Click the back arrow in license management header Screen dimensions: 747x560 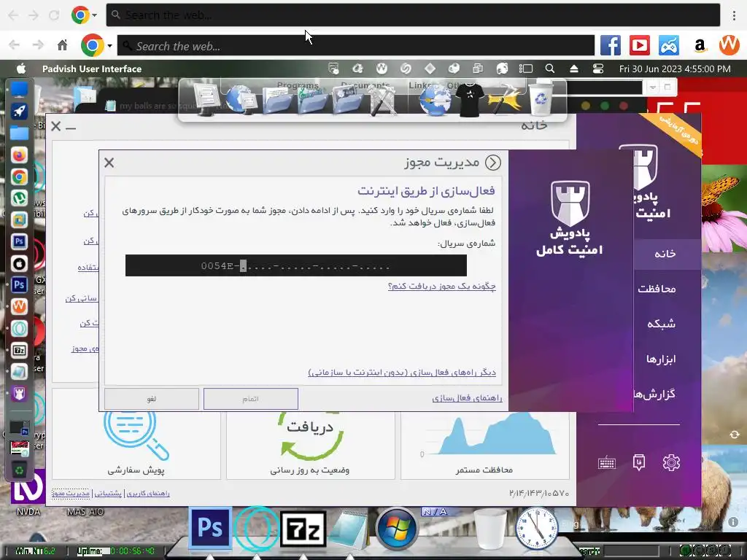[493, 163]
